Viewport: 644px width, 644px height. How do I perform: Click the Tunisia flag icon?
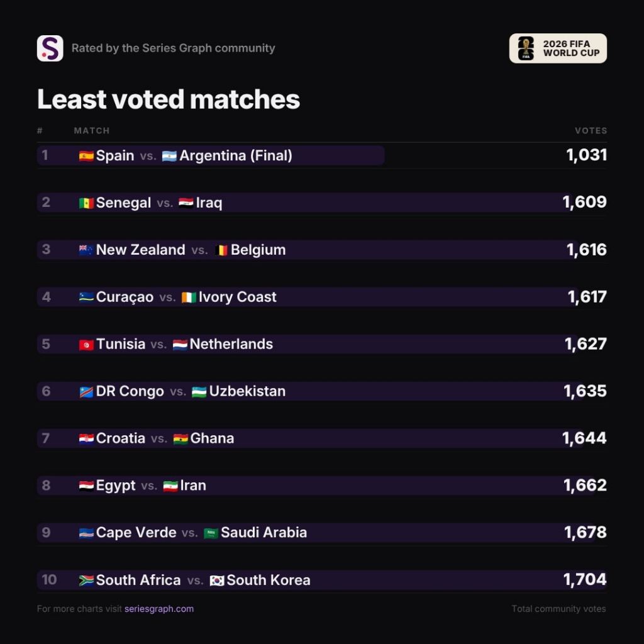click(86, 345)
